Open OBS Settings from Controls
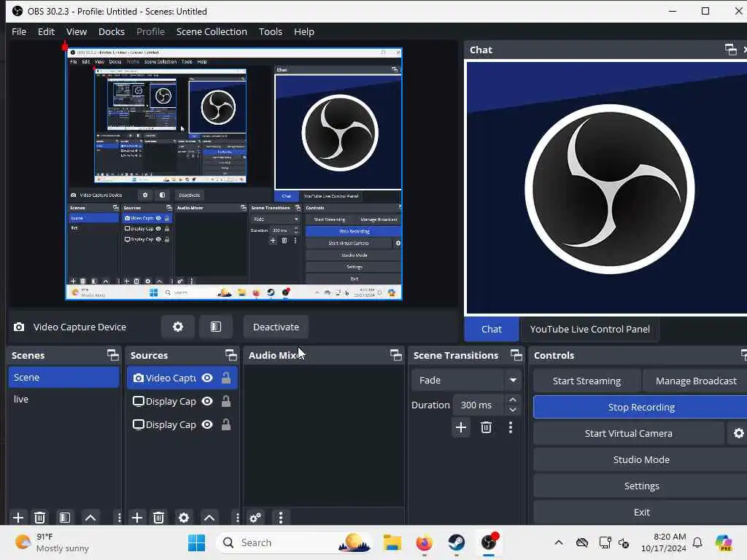Screen dimensions: 747x560 640,486
